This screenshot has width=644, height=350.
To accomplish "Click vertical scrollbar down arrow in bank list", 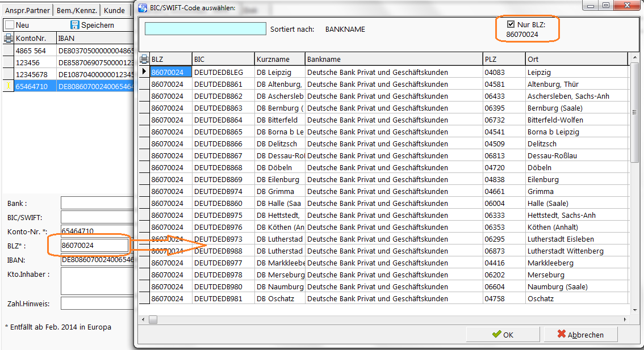I will [635, 310].
